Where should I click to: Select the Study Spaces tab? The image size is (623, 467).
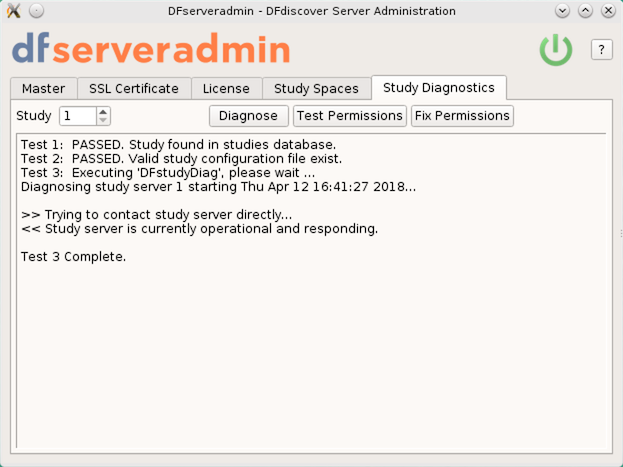tap(316, 88)
